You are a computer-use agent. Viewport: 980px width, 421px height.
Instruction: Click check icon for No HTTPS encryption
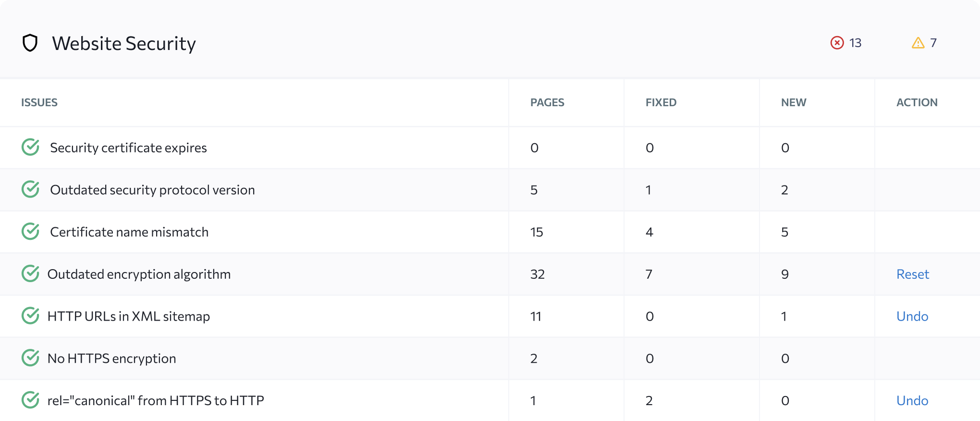pos(31,358)
